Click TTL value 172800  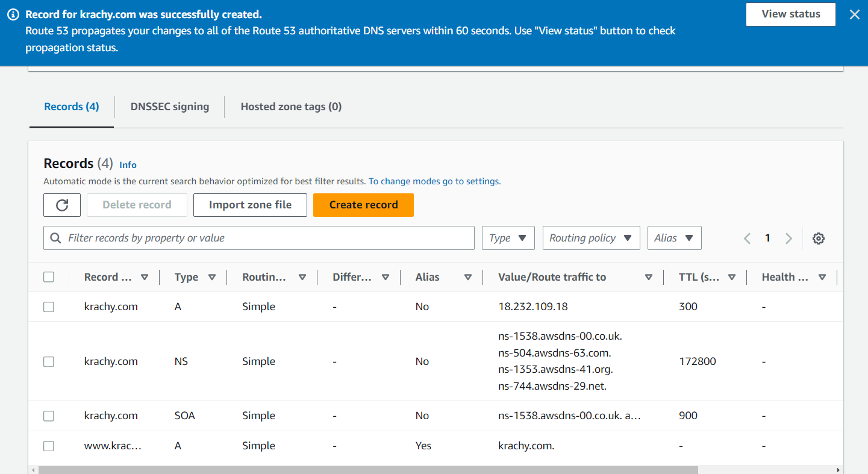tap(698, 361)
